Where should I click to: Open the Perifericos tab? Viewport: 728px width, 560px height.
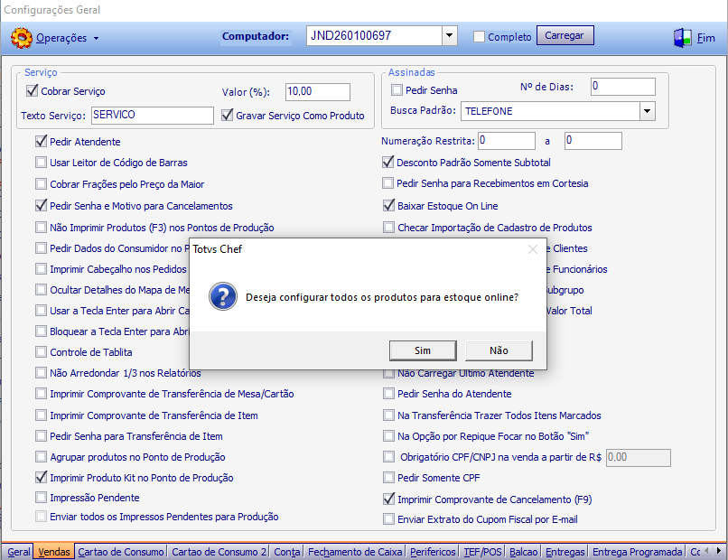tap(434, 552)
